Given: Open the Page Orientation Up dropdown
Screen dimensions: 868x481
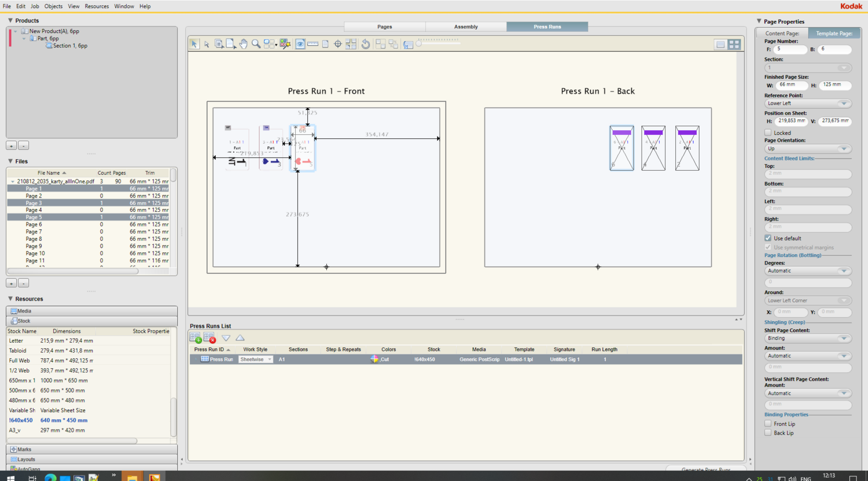Looking at the screenshot, I should coord(808,149).
